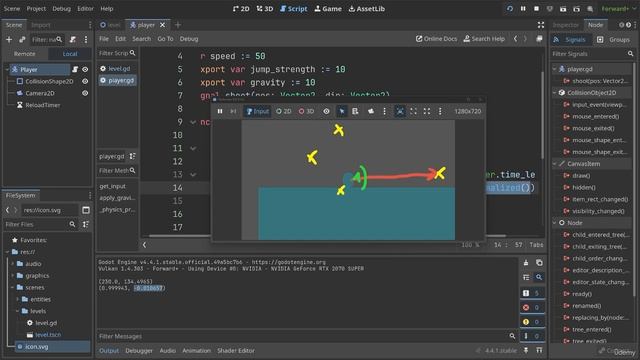Click the instantiate child scene link icon
This screenshot has width=640, height=360.
tap(22, 40)
